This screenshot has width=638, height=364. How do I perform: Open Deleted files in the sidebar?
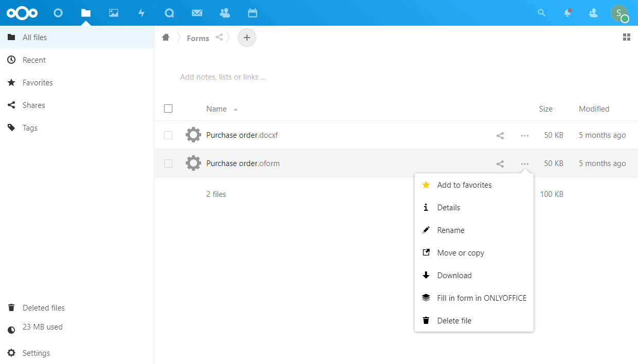pos(43,307)
